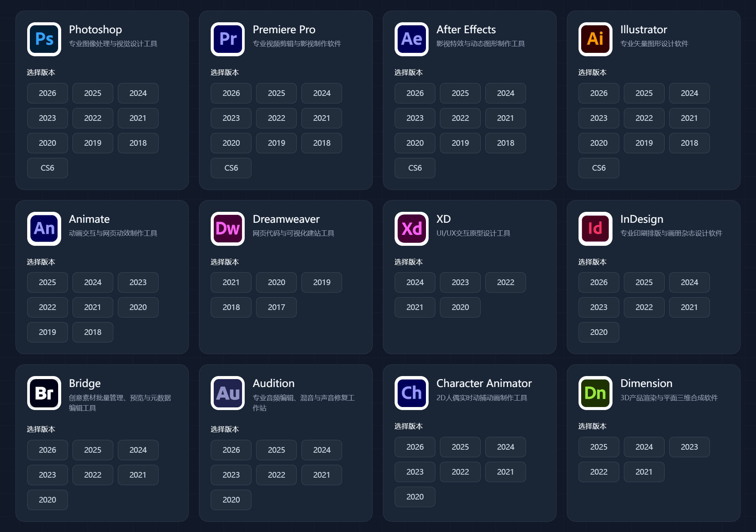The image size is (756, 532).
Task: Select Animate 2023
Action: (x=138, y=282)
